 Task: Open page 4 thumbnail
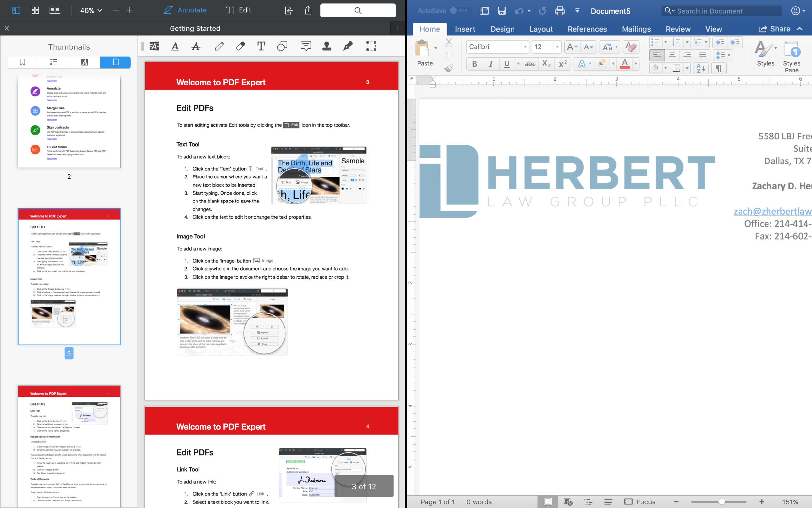69,446
